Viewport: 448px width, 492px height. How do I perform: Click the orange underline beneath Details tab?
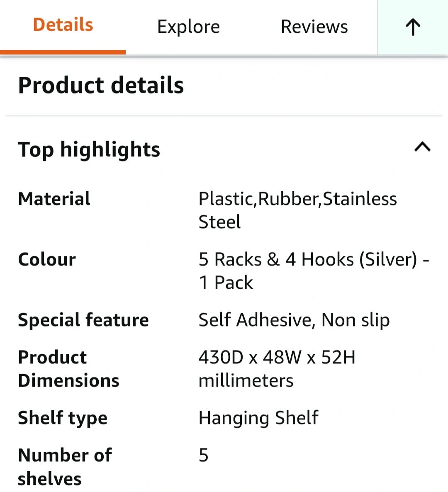click(63, 52)
